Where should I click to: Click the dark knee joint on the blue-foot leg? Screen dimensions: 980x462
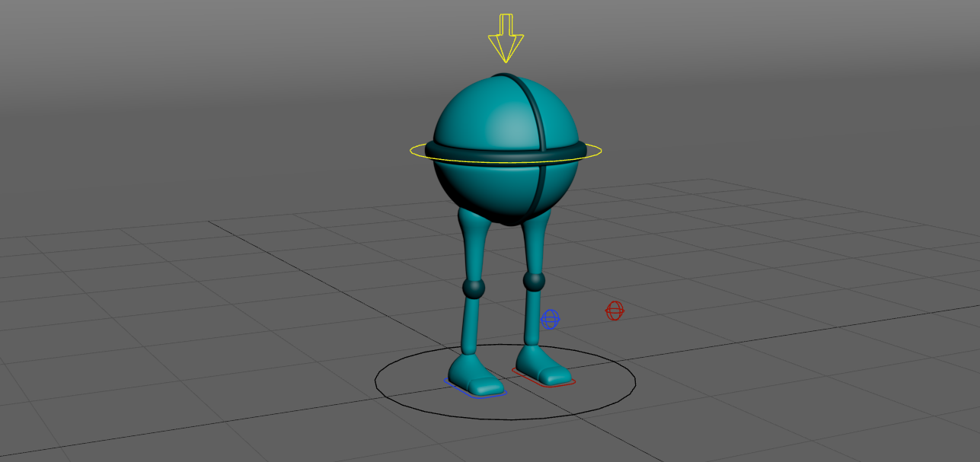pyautogui.click(x=474, y=288)
